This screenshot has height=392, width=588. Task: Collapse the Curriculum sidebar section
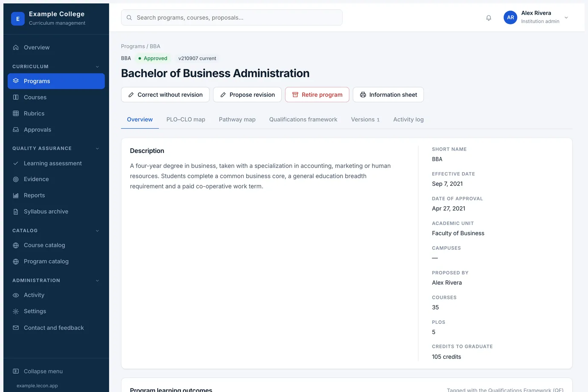click(x=97, y=66)
